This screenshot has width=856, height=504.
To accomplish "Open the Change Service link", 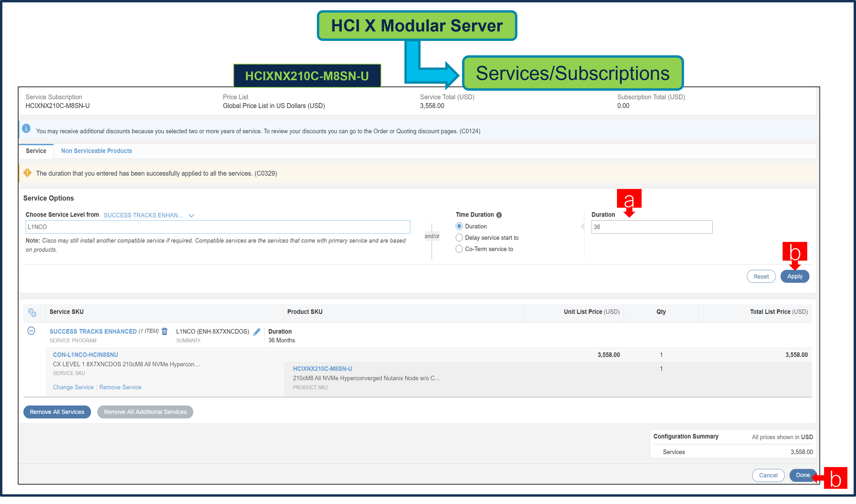I will click(x=73, y=387).
